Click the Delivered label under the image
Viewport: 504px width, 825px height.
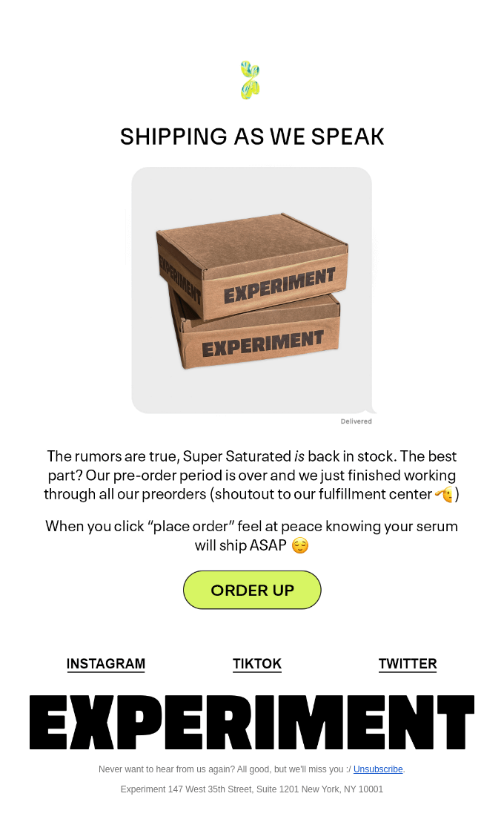point(357,421)
